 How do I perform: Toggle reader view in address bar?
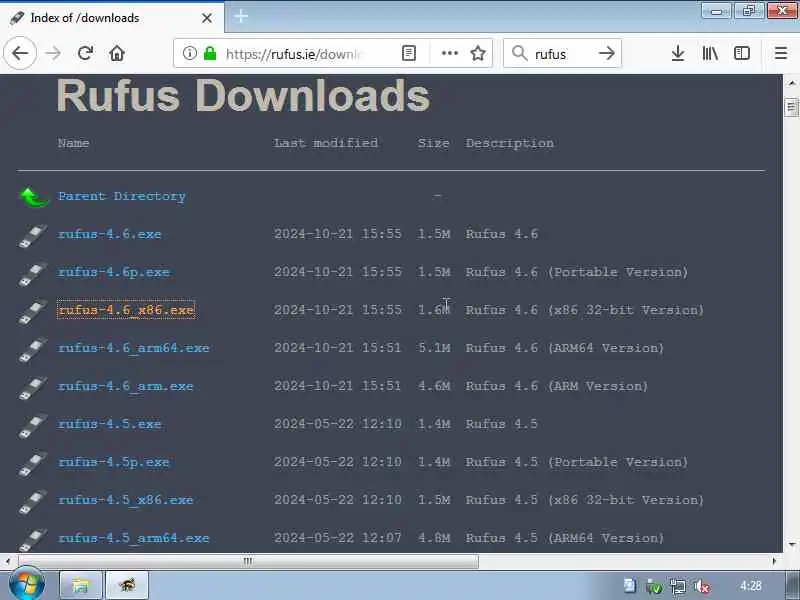tap(409, 53)
